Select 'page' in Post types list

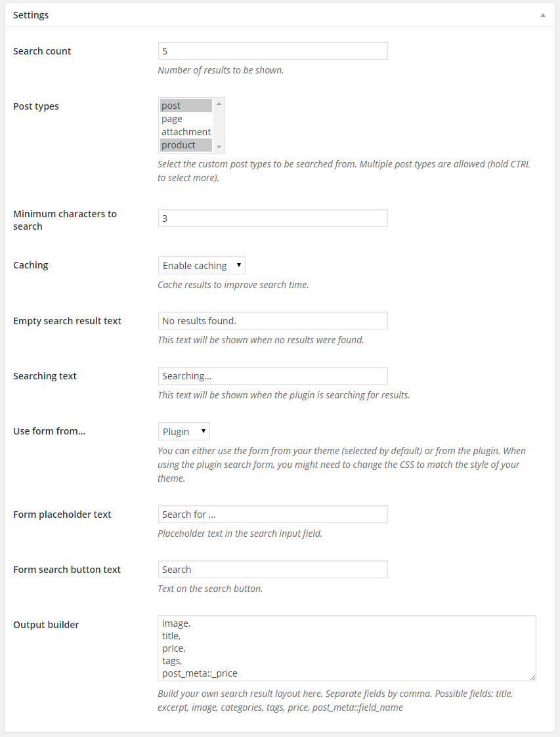pos(186,119)
